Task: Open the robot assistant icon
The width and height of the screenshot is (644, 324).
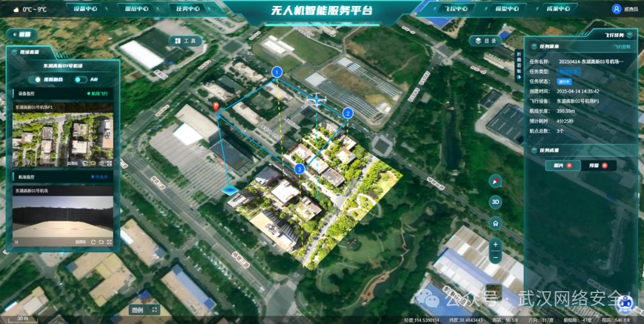Action: coord(626,303)
